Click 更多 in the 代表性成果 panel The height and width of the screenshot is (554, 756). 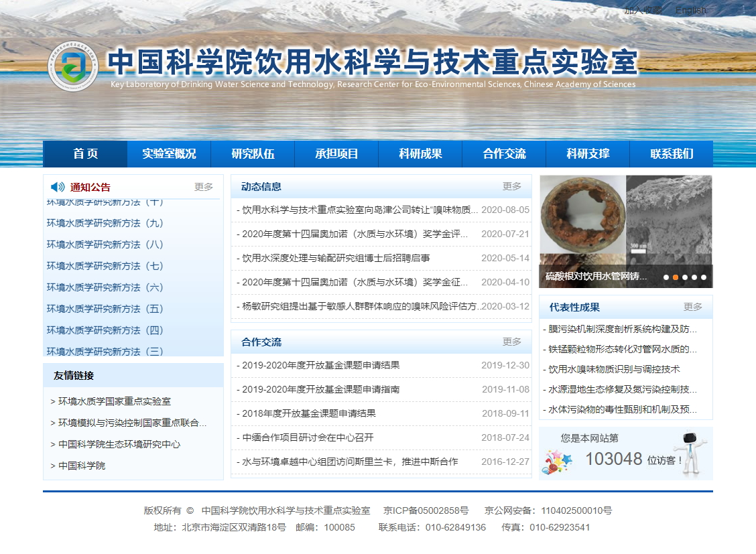pos(693,307)
